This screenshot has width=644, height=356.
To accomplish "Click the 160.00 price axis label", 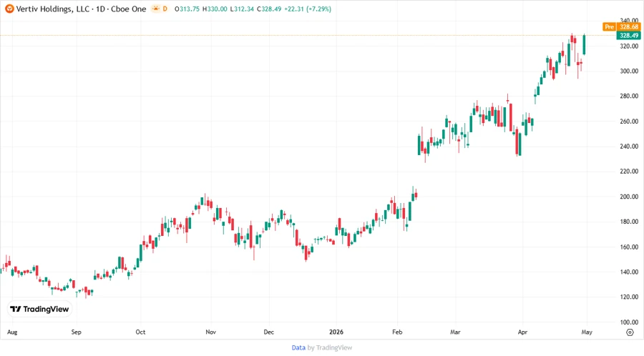I will pyautogui.click(x=629, y=247).
